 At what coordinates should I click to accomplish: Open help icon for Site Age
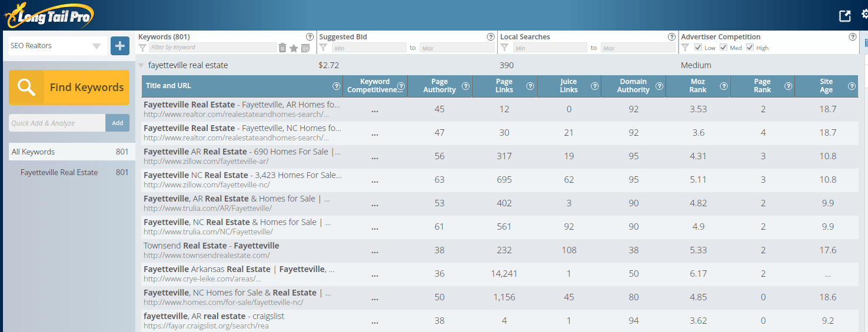[x=852, y=86]
